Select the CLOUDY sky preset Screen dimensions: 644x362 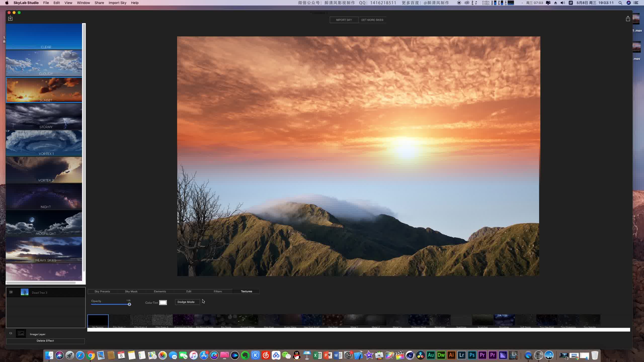pyautogui.click(x=44, y=63)
